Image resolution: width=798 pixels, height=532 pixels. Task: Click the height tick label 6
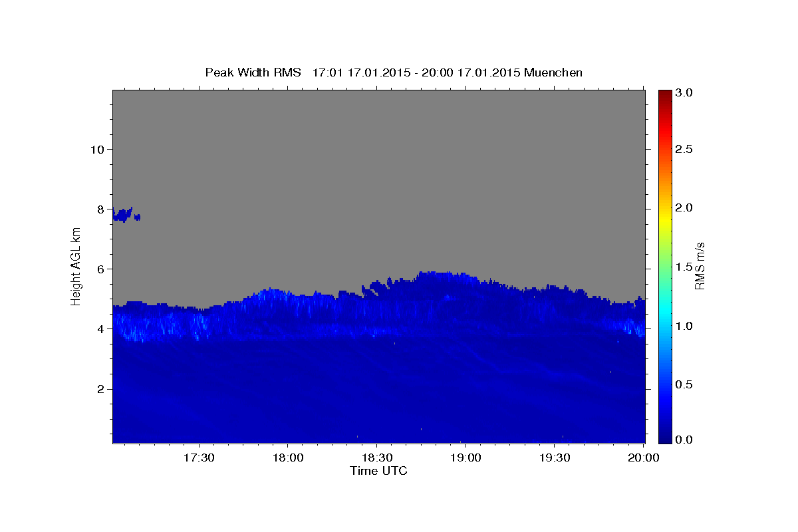100,269
